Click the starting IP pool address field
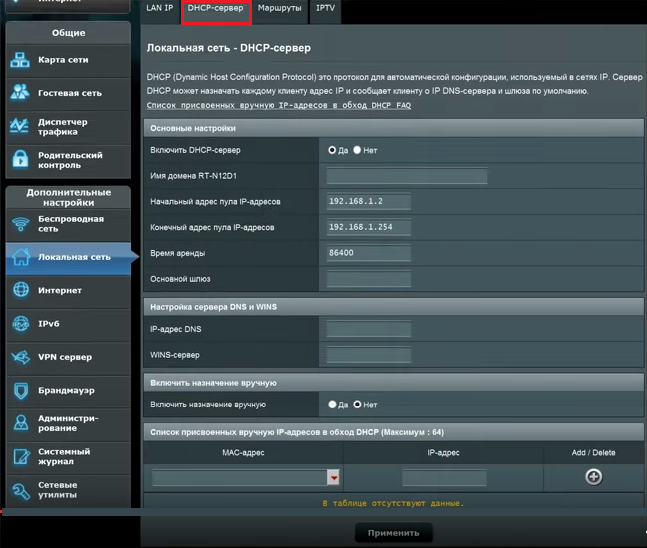Viewport: 647px width, 548px height. pos(368,201)
